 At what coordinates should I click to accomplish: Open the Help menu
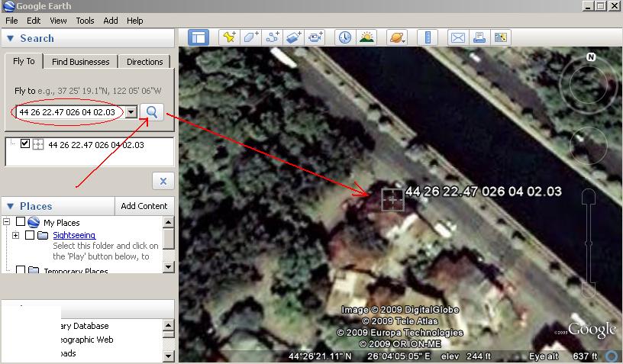(134, 21)
